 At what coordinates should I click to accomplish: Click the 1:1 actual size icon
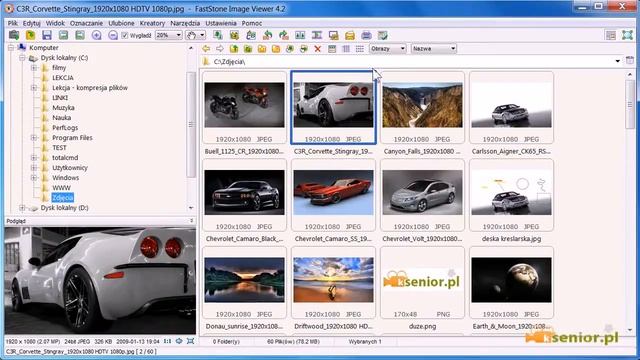coord(167,341)
